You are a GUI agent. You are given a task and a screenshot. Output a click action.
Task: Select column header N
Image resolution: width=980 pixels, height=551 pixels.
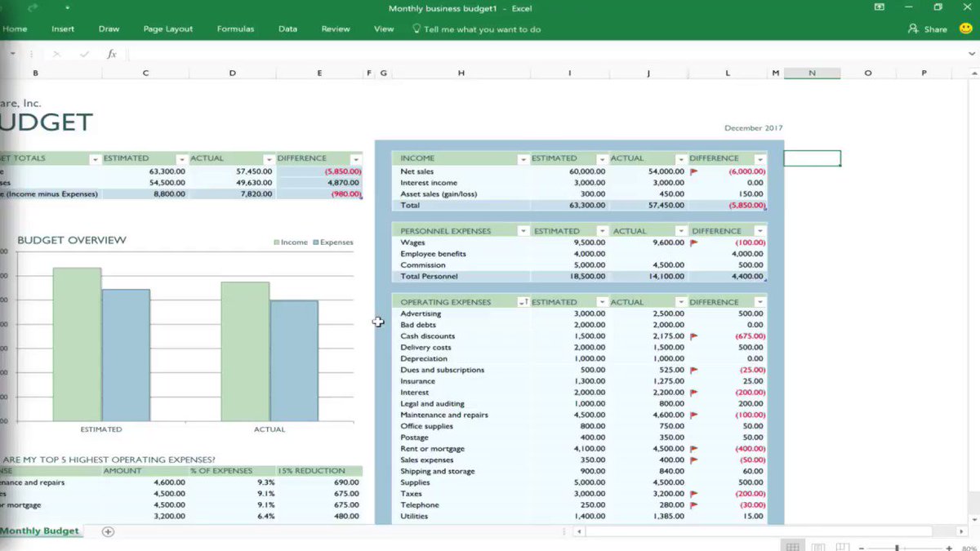pyautogui.click(x=812, y=73)
